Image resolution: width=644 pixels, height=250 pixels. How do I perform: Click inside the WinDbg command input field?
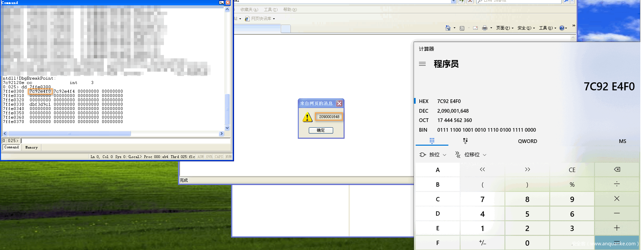pos(126,141)
